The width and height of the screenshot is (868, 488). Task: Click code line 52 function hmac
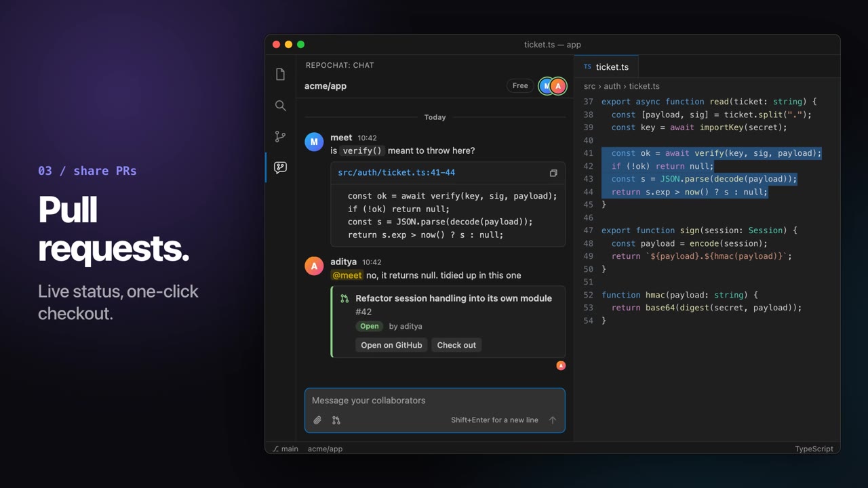pos(679,295)
